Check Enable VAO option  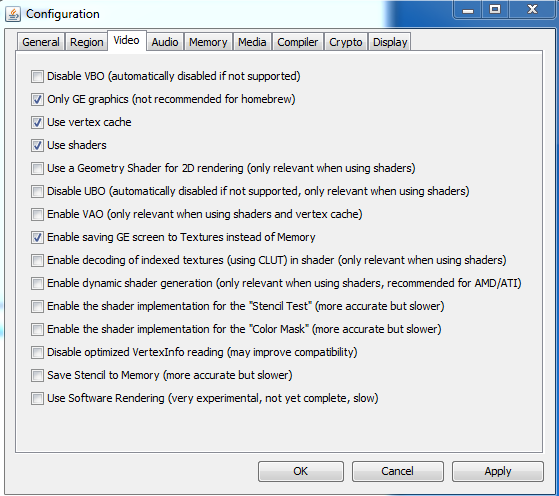click(x=37, y=214)
